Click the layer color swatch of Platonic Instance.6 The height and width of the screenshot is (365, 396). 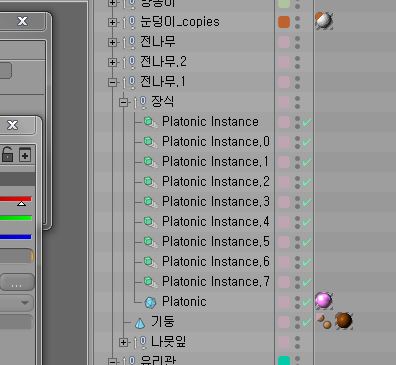[x=284, y=262]
